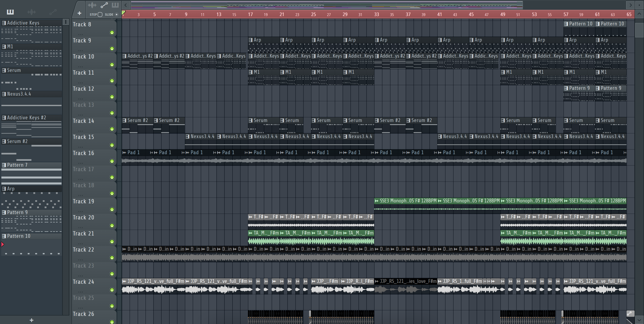Viewport: 644px width, 324px height.
Task: Click the scroll down arrow of the playlist
Action: pos(639,320)
